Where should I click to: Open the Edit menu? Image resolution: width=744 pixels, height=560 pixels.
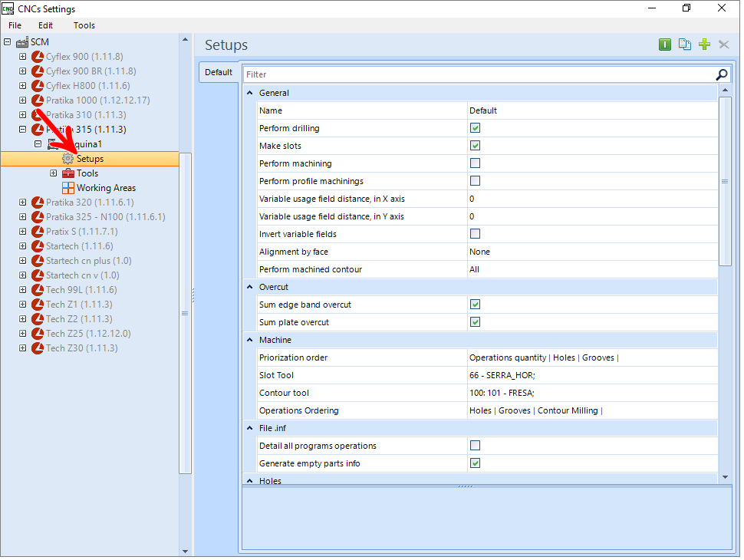45,25
